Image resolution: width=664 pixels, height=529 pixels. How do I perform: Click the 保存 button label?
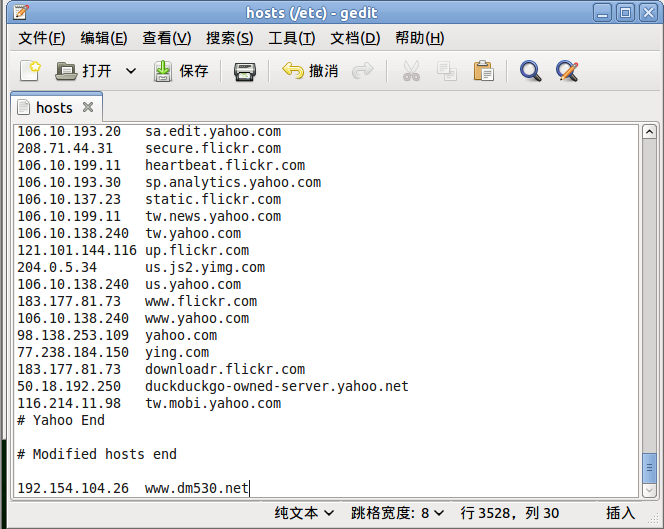pyautogui.click(x=194, y=71)
